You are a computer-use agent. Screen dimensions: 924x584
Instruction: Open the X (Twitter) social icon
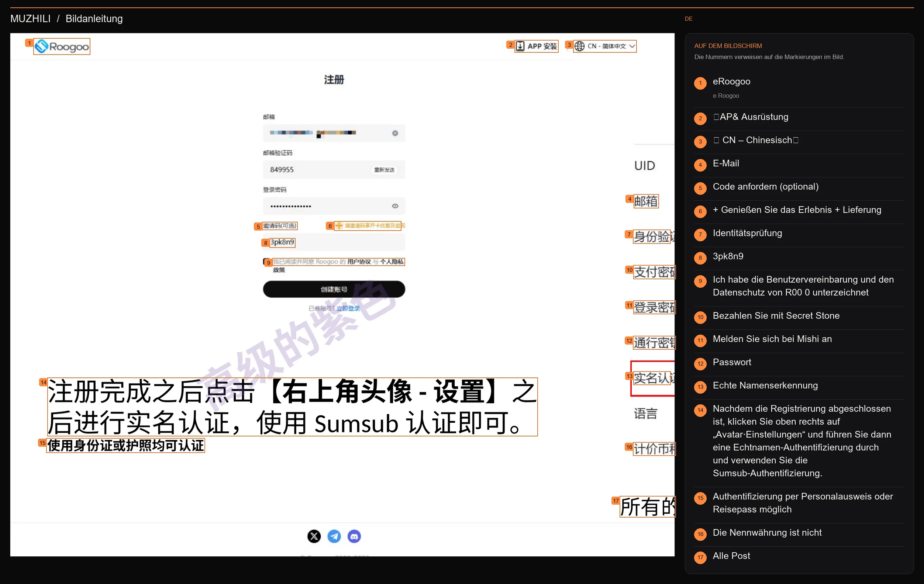(x=314, y=536)
